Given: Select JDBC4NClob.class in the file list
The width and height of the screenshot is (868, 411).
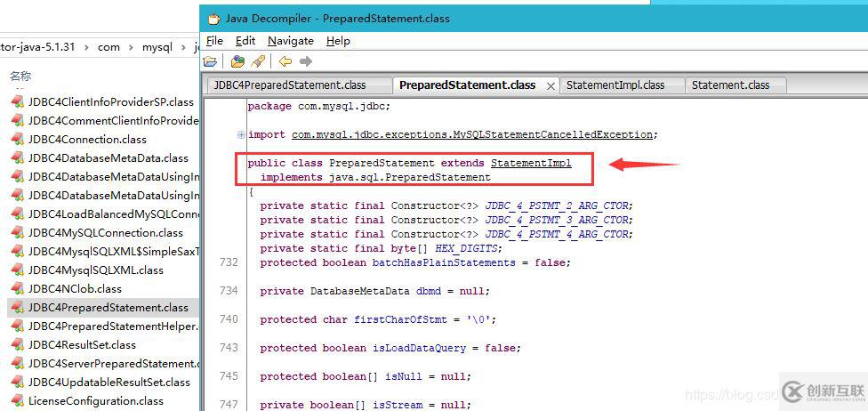Looking at the screenshot, I should (75, 288).
